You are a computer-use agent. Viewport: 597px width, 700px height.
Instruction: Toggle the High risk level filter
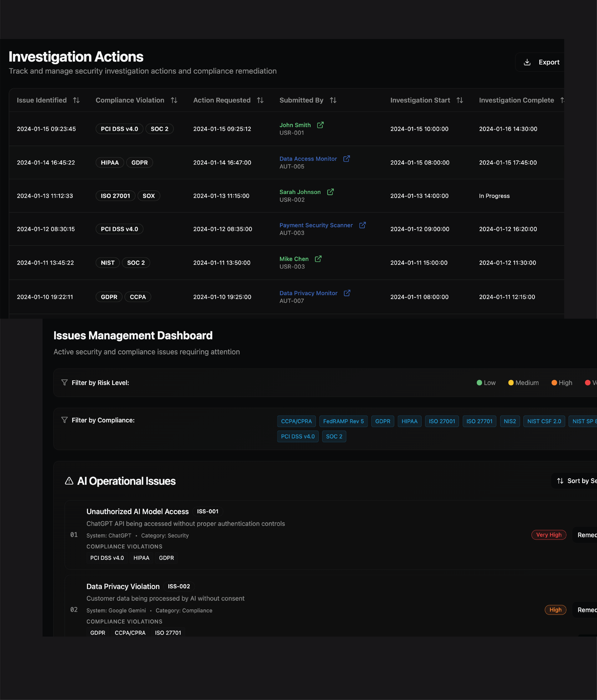point(562,383)
